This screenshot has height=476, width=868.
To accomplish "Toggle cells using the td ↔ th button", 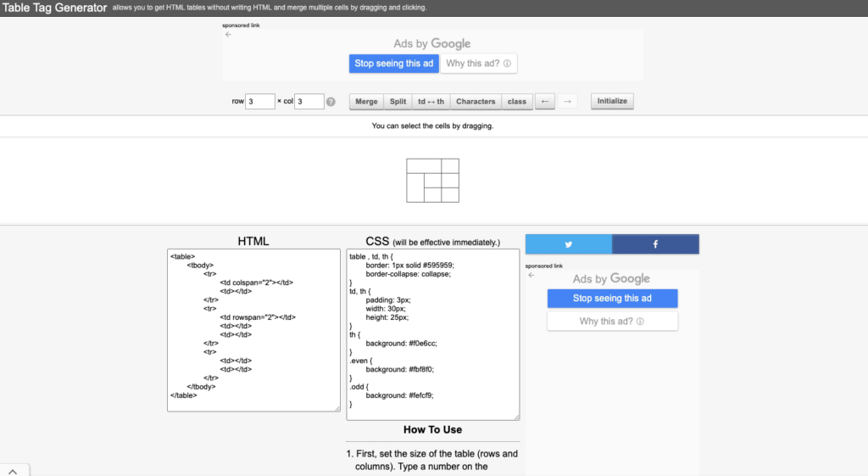I will tap(431, 102).
